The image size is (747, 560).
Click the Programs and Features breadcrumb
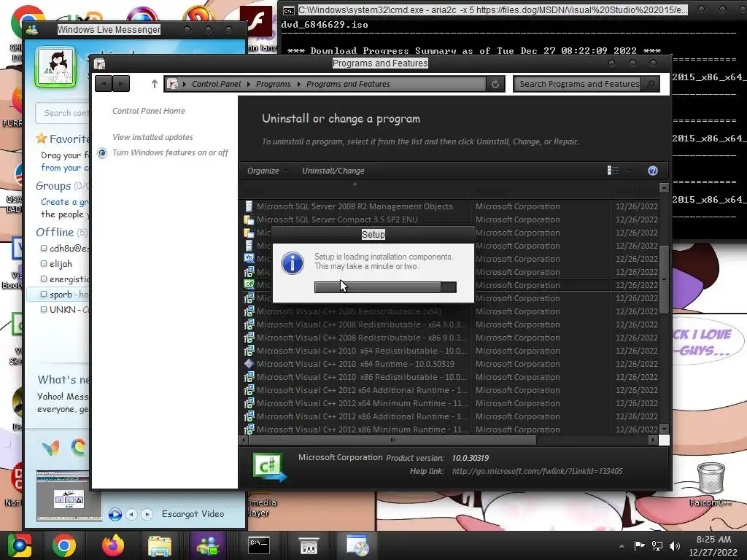348,84
